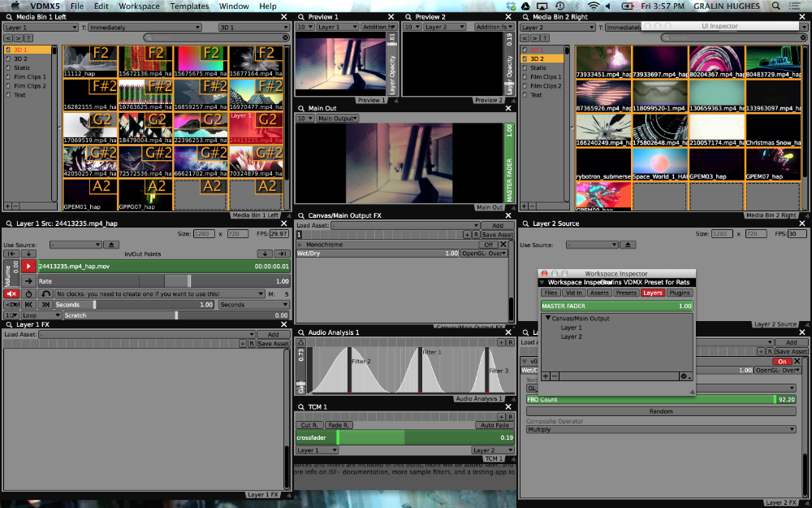This screenshot has height=508, width=812.
Task: Set out point with right arrow-bar icon
Action: (282, 254)
